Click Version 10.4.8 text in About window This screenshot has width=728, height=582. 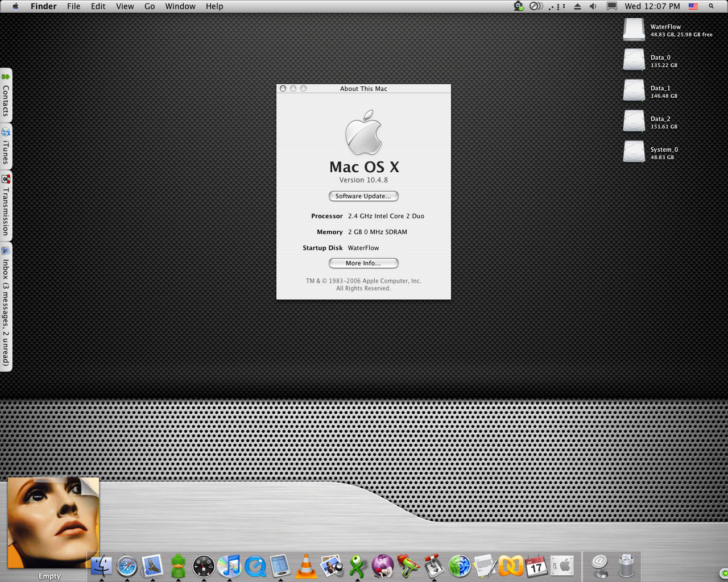tap(363, 180)
